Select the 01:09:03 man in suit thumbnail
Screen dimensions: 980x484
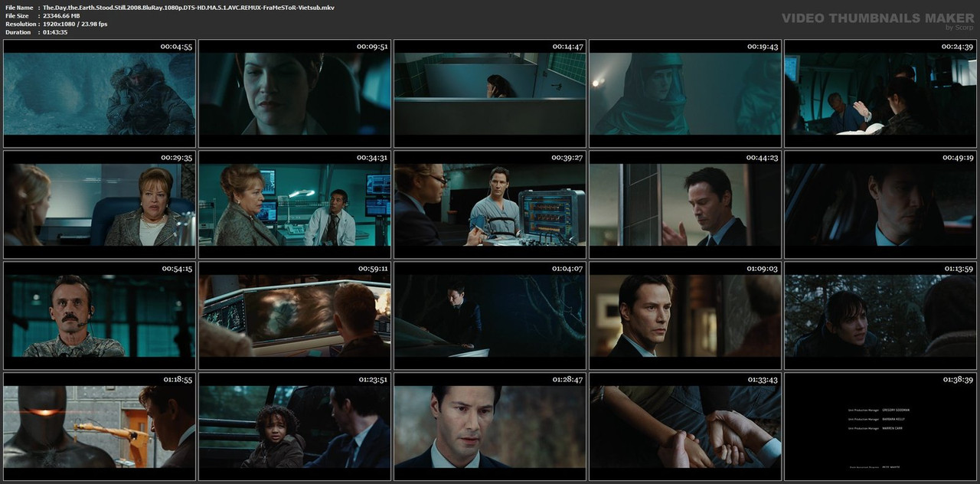tap(685, 316)
